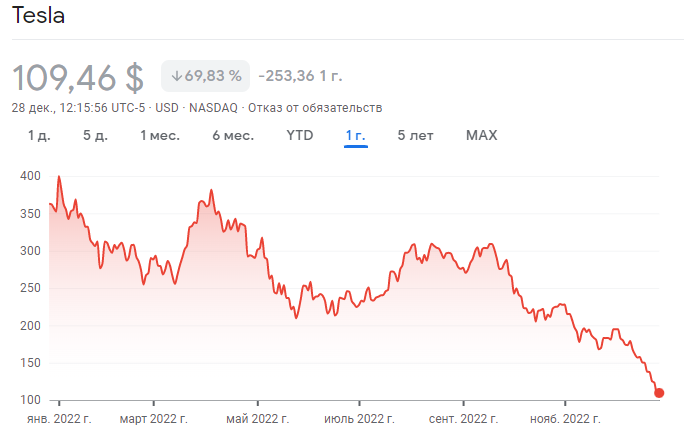Click the -253,36 1 г. change text
Viewport: 684px width, 443px height.
click(301, 76)
